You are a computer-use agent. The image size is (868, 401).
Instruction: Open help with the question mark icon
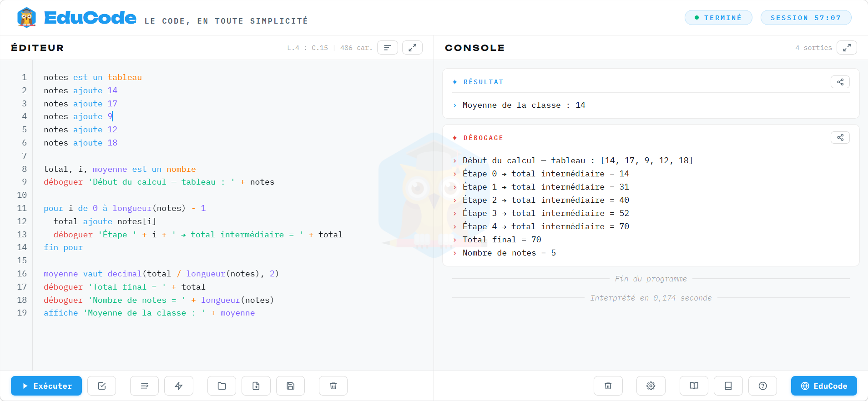pos(763,386)
